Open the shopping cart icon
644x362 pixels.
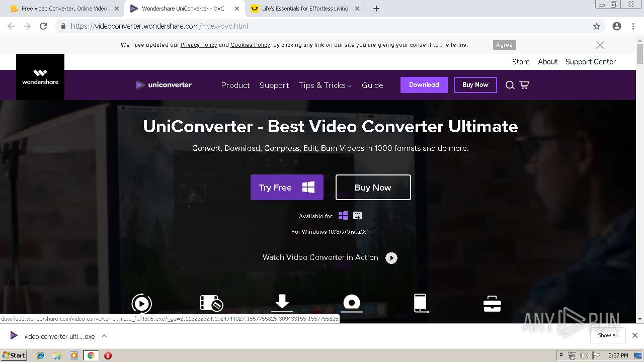[x=524, y=85]
